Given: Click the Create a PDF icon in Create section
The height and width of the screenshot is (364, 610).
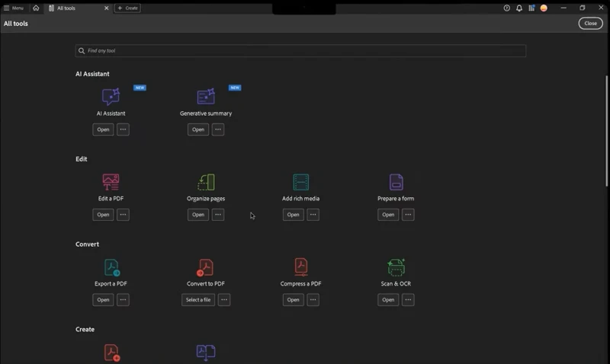Looking at the screenshot, I should (x=111, y=353).
